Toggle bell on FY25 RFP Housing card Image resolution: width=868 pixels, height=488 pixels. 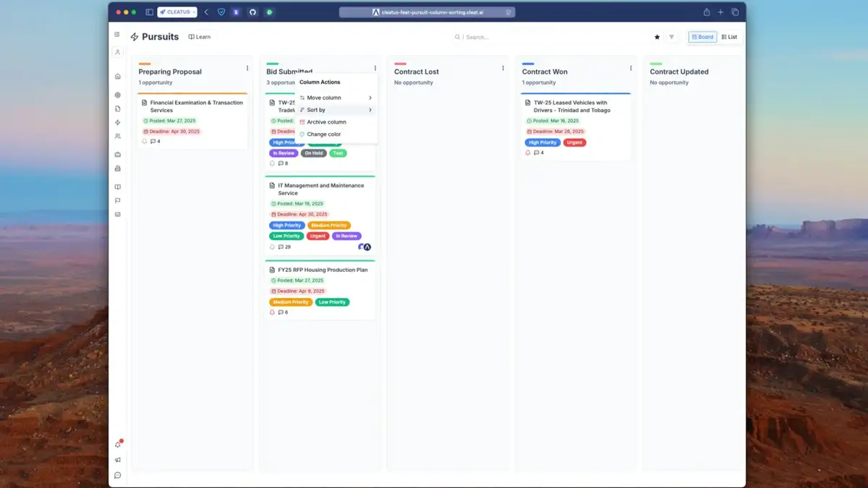(x=273, y=312)
